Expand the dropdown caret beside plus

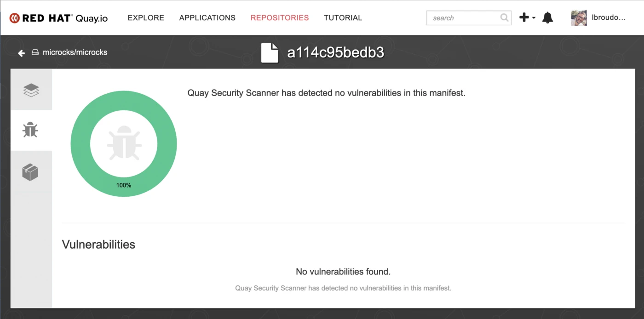[x=534, y=18]
